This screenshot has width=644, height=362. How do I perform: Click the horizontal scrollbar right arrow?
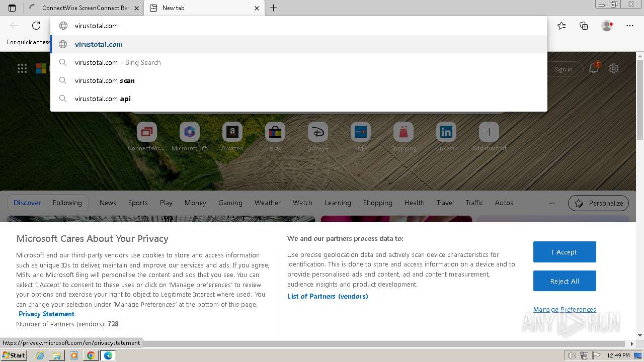(x=632, y=344)
